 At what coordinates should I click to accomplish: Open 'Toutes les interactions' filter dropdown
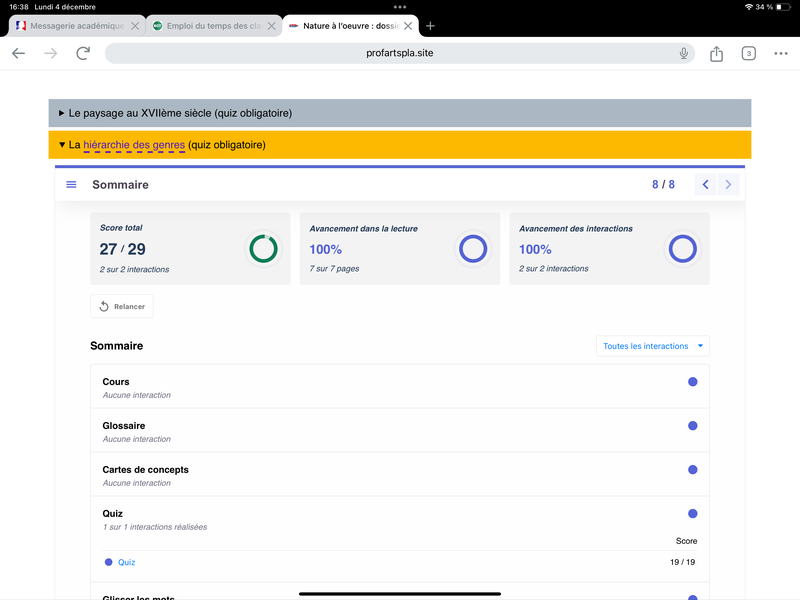click(652, 346)
